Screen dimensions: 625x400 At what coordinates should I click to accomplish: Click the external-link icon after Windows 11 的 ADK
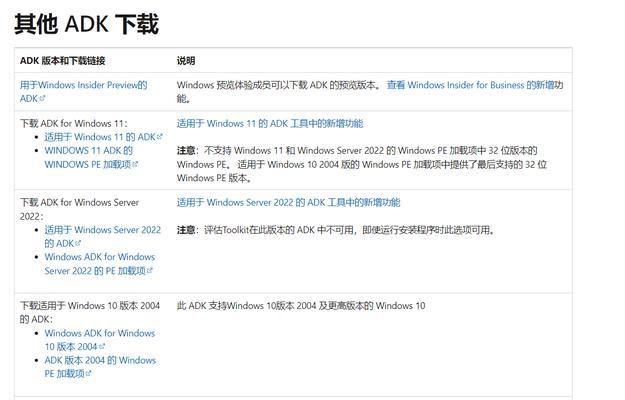[x=160, y=137]
